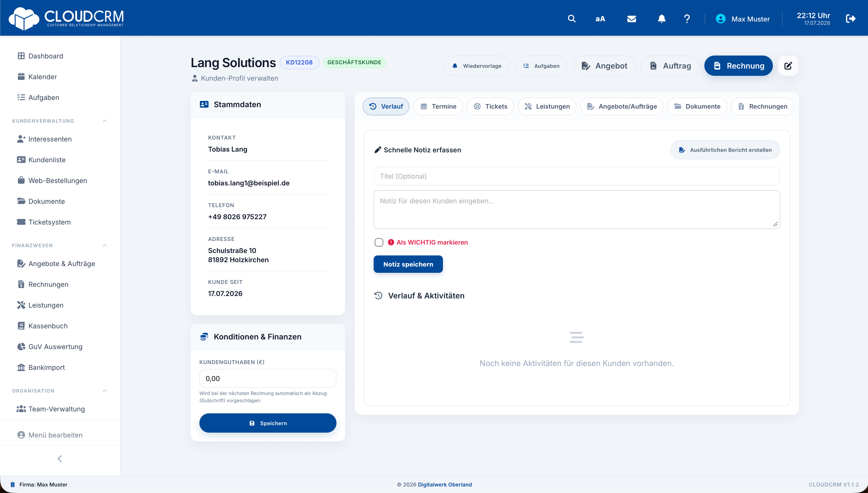The image size is (868, 493).
Task: Switch to the Verlauf tab
Action: click(386, 106)
